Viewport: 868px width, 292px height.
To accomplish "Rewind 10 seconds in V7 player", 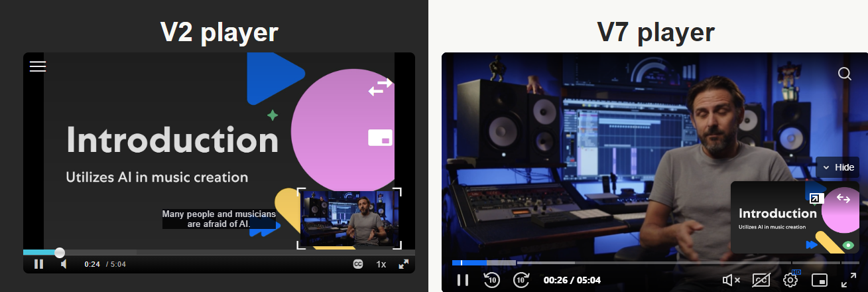I will point(491,280).
